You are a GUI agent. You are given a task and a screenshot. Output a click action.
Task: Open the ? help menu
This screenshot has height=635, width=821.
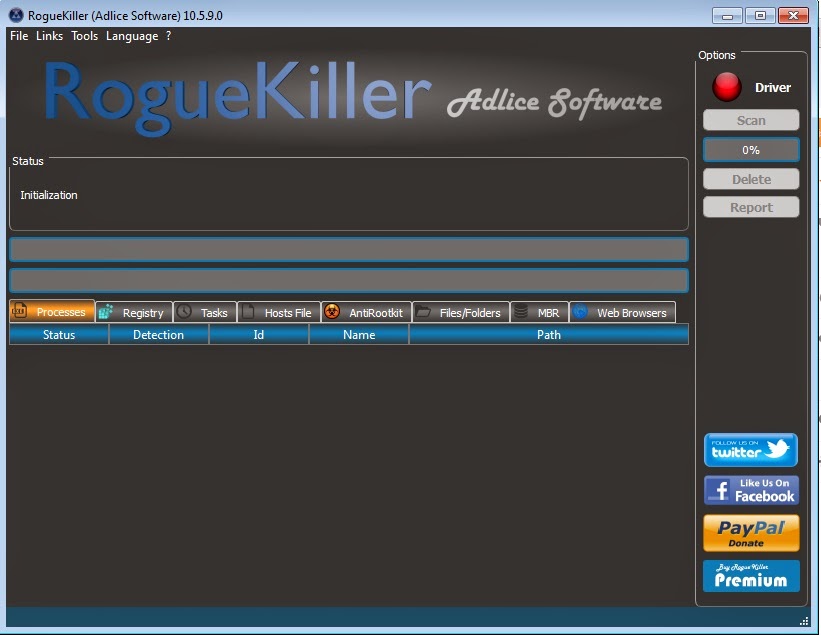click(168, 36)
